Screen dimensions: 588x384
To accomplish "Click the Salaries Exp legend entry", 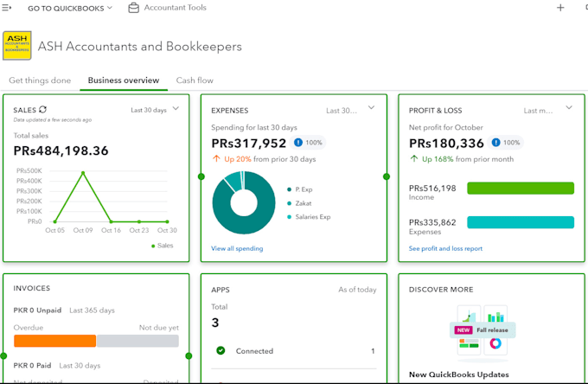I will click(x=309, y=217).
